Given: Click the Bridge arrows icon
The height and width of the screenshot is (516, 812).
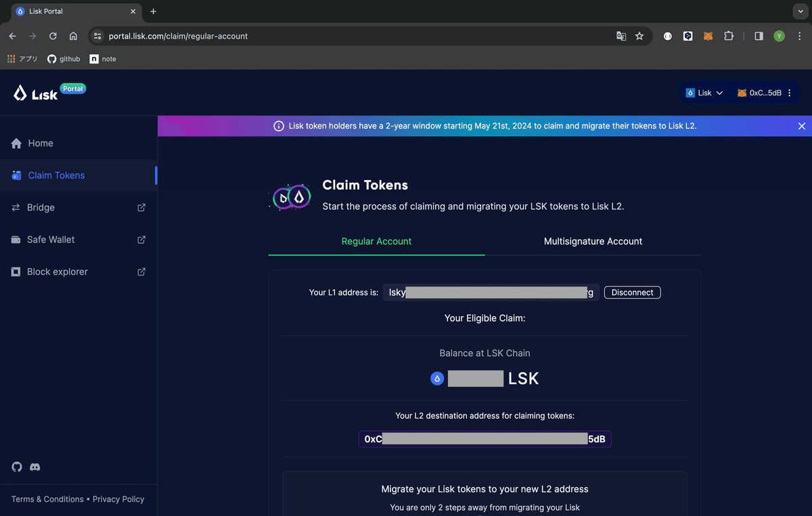Looking at the screenshot, I should tap(16, 207).
